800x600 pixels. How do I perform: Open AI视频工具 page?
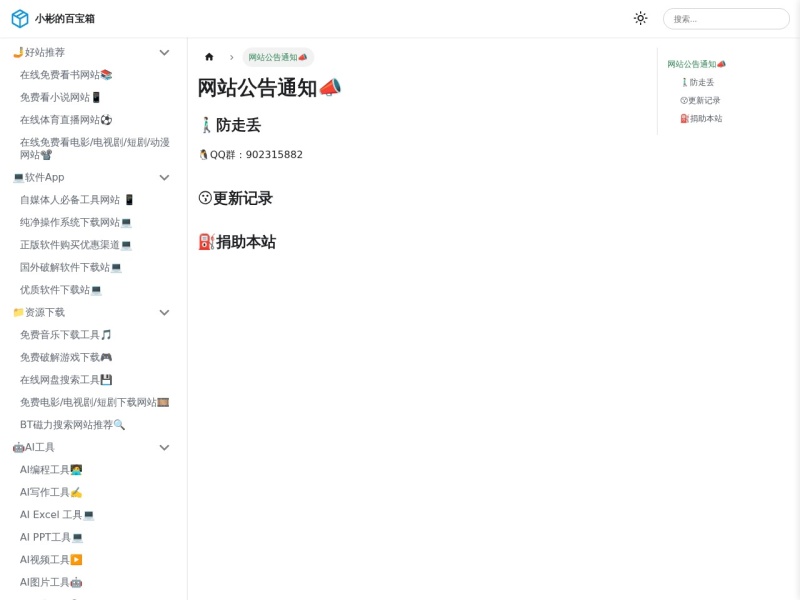tap(51, 560)
